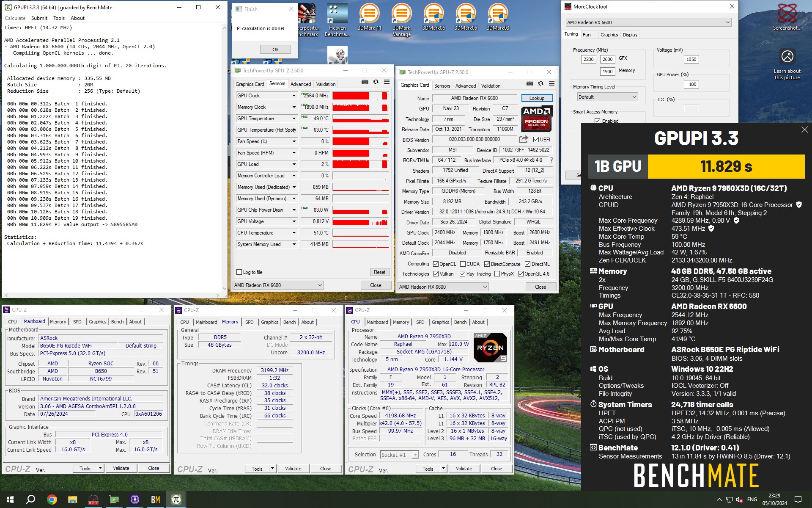The width and height of the screenshot is (812, 508).
Task: Click Windows Start button
Action: pos(10,500)
